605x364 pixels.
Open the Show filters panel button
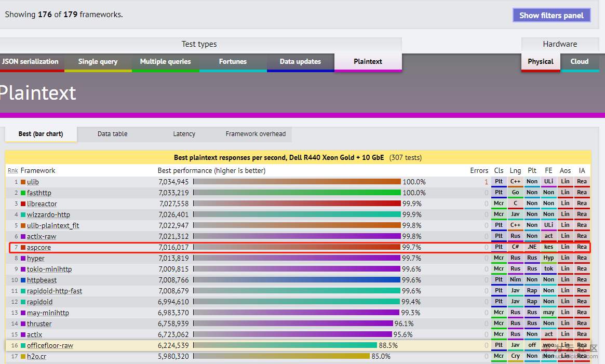coord(552,16)
